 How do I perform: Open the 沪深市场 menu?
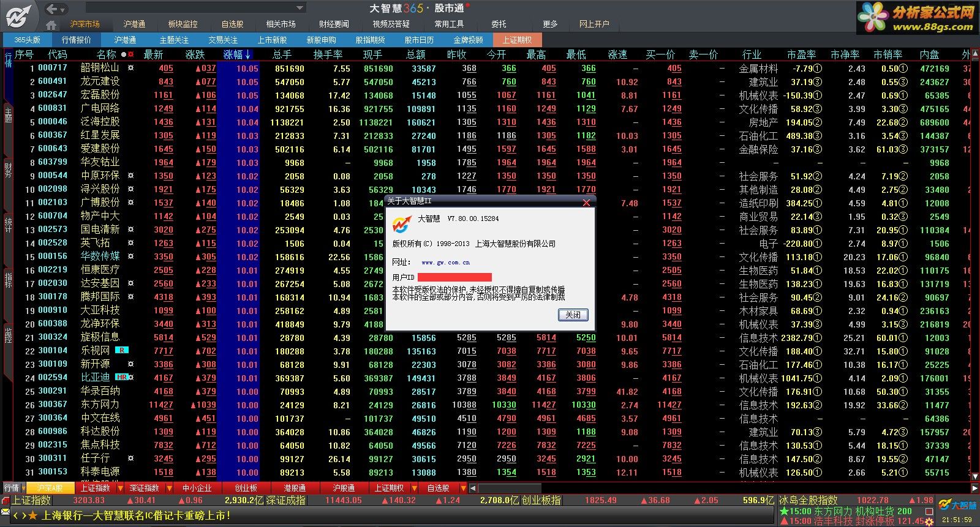(x=85, y=24)
